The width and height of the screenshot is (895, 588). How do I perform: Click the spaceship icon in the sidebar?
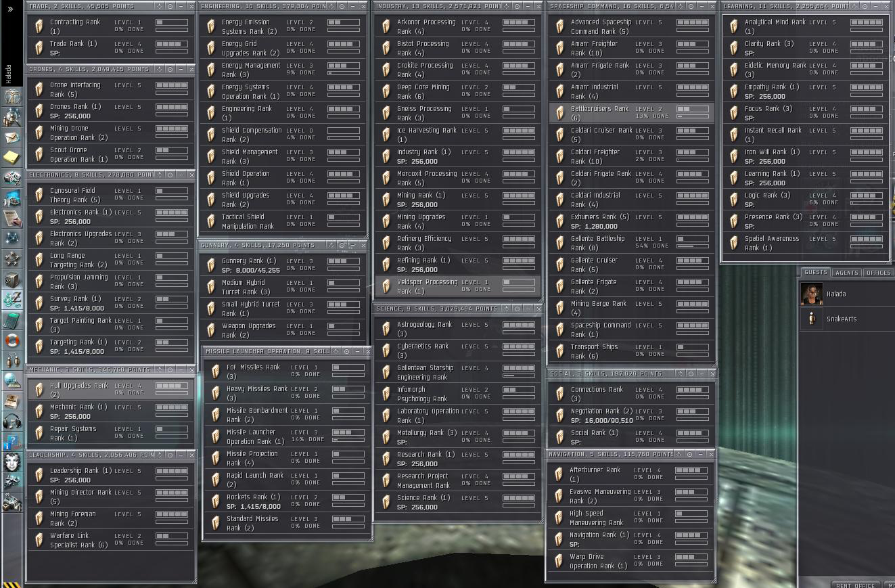(x=12, y=482)
